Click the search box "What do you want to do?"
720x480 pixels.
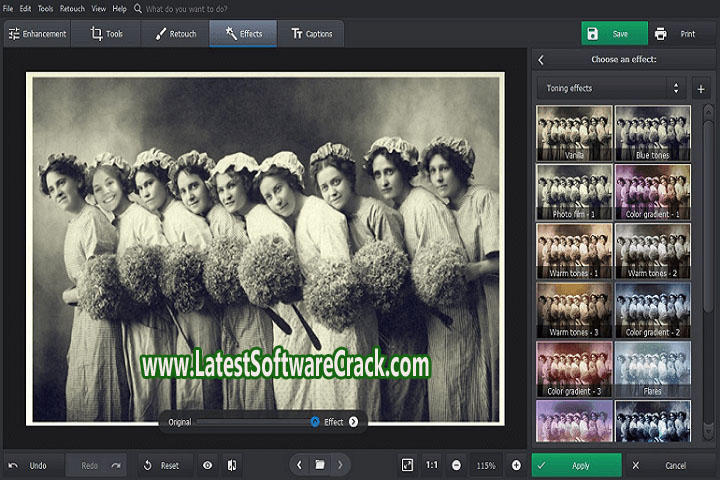coord(190,8)
